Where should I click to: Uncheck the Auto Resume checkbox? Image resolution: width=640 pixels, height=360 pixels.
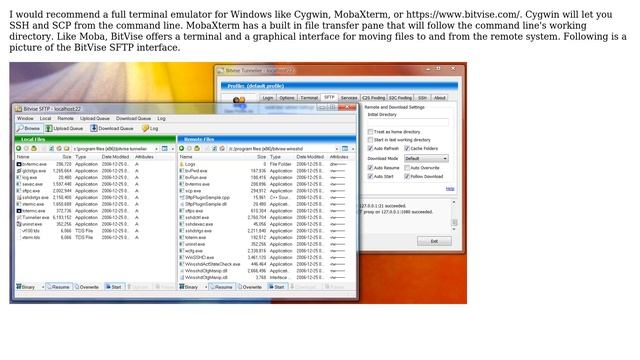(x=370, y=168)
